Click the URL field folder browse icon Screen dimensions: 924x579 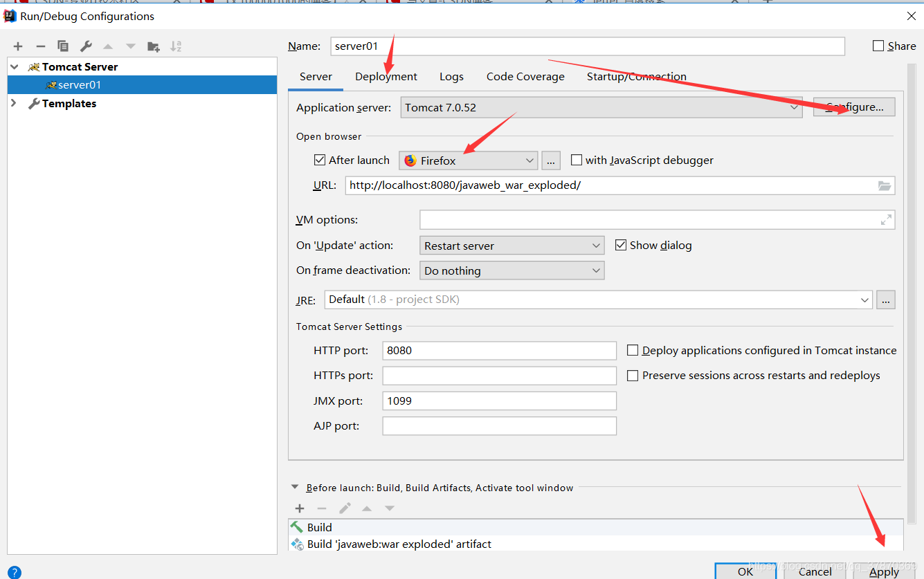tap(885, 185)
